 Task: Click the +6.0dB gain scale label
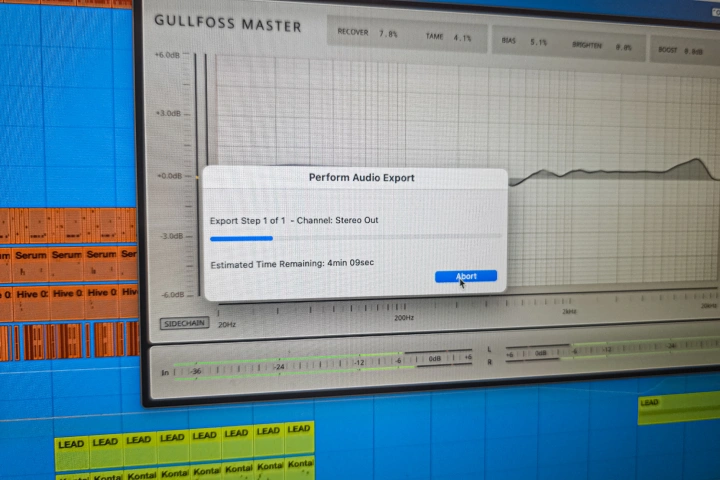(x=168, y=55)
